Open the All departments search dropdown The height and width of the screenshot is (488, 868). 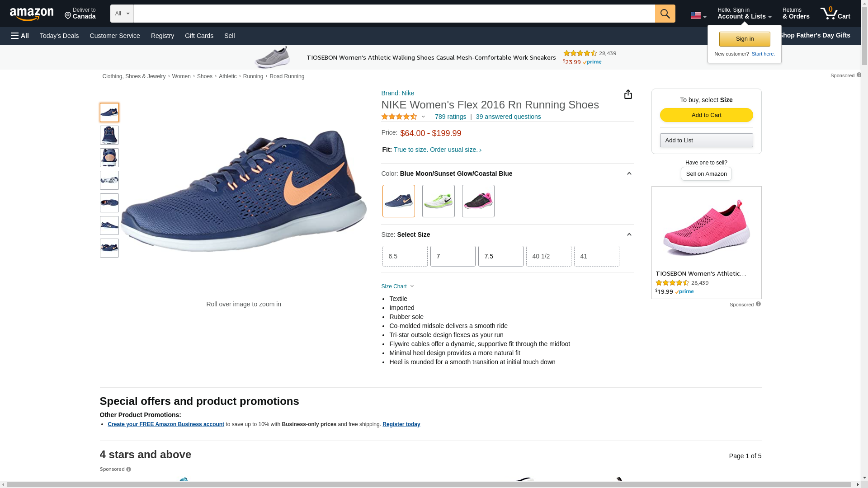click(122, 14)
